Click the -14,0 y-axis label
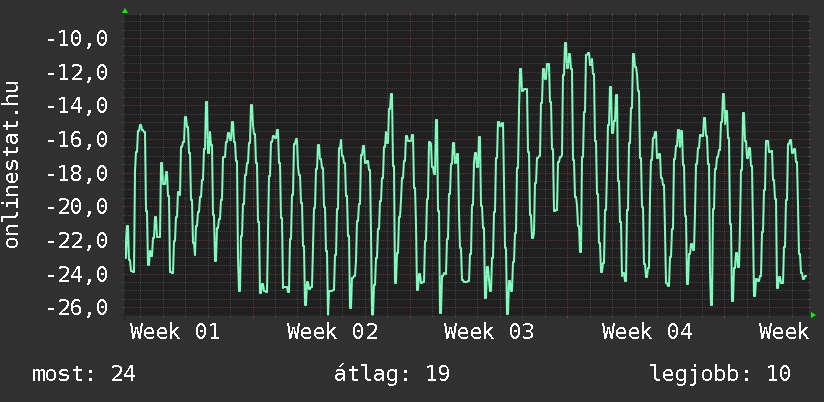824x402 pixels. pos(77,107)
